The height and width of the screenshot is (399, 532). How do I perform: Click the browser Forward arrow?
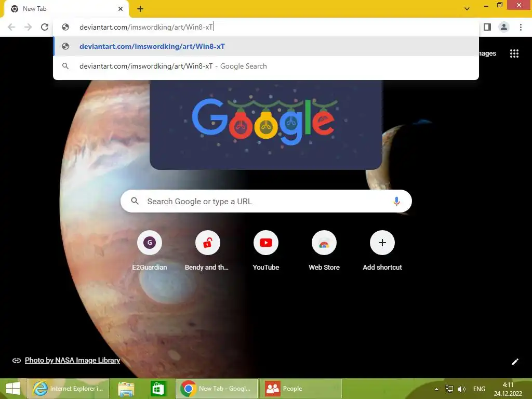click(28, 27)
